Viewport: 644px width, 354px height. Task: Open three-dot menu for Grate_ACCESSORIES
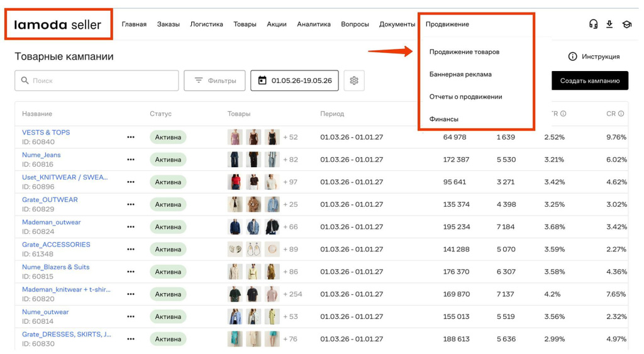pos(131,249)
